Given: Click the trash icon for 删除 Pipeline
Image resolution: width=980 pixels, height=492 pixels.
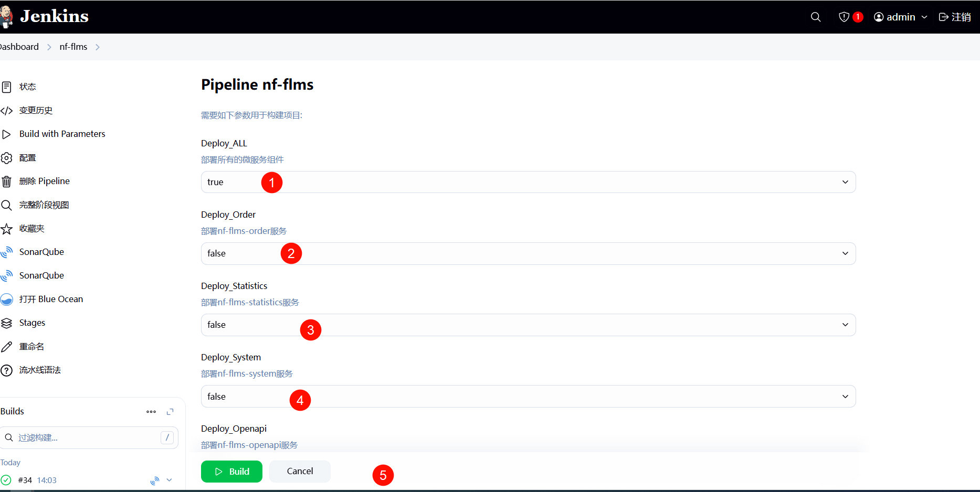Looking at the screenshot, I should click(x=7, y=181).
